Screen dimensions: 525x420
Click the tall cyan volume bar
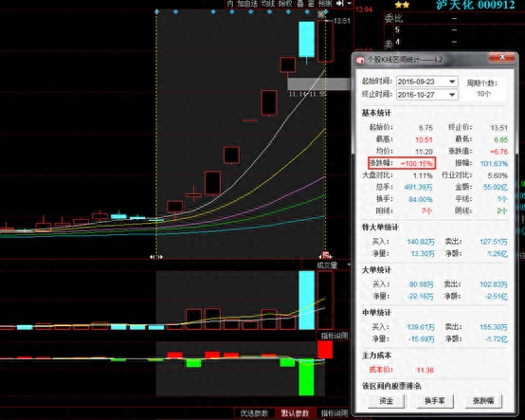306,301
